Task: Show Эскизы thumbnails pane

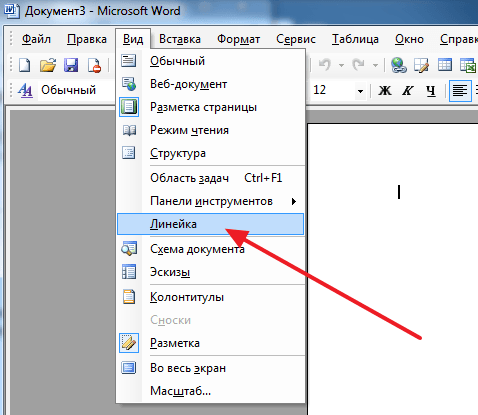Action: [x=211, y=272]
